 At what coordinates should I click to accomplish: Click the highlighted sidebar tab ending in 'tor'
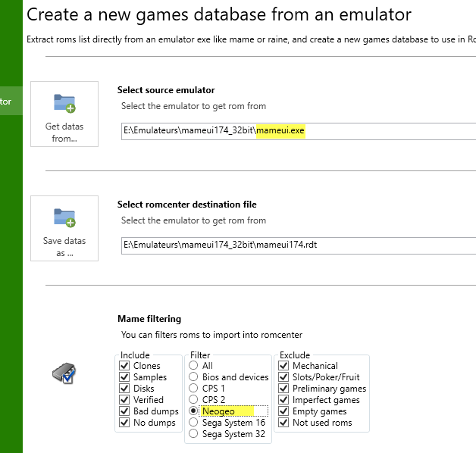coord(11,101)
